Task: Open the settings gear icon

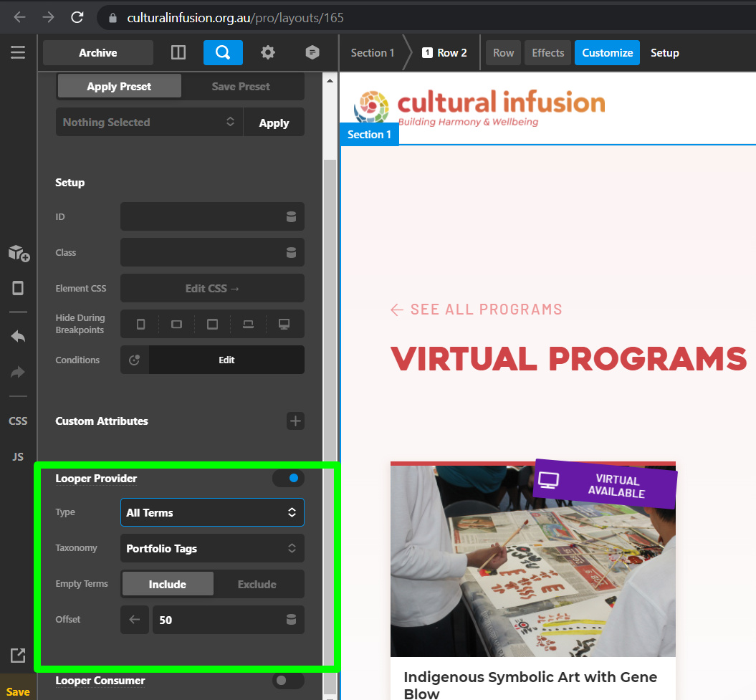Action: pos(267,52)
